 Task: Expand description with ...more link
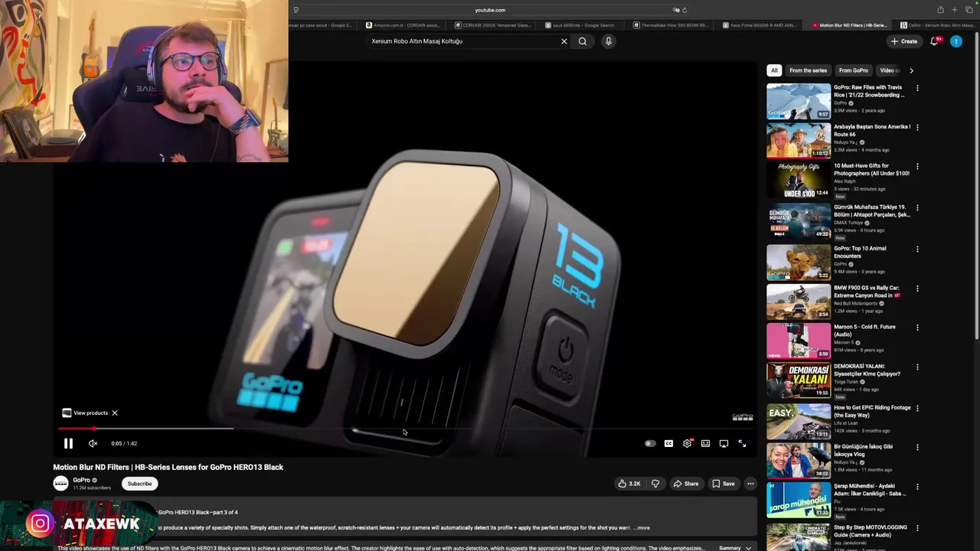coord(642,528)
